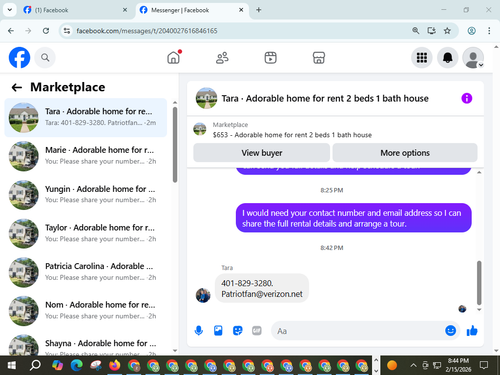Open the Facebook menu grid
Viewport: 500px width, 375px height.
pyautogui.click(x=422, y=58)
